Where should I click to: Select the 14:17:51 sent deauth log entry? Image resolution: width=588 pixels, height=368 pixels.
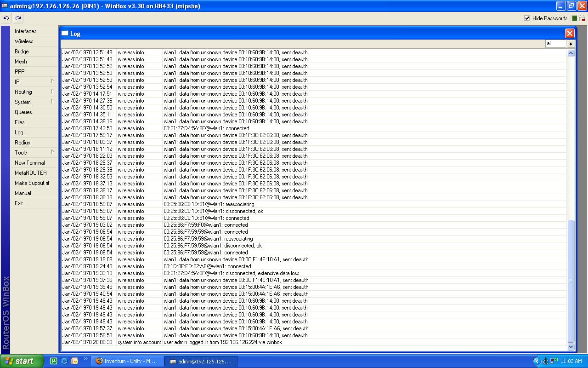coord(314,94)
